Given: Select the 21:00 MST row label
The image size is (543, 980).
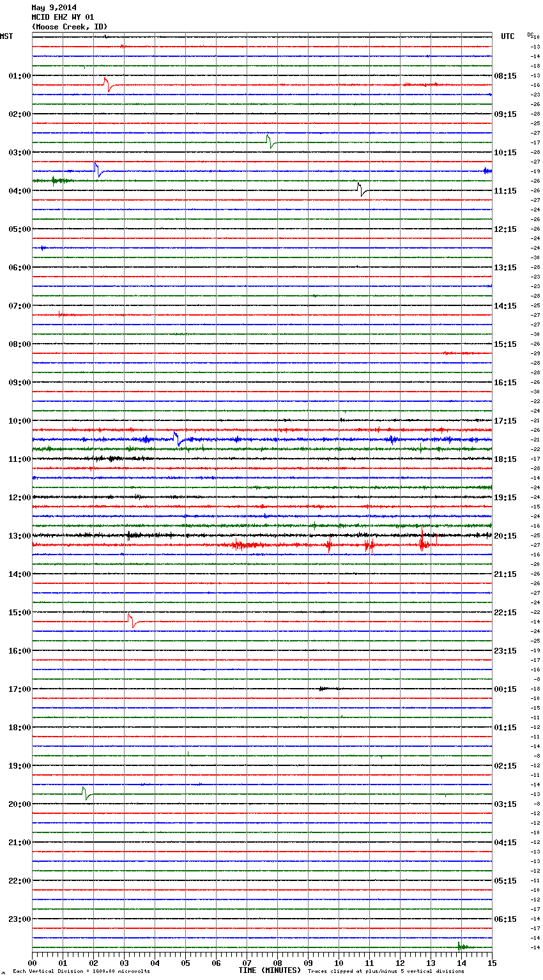Looking at the screenshot, I should (20, 842).
